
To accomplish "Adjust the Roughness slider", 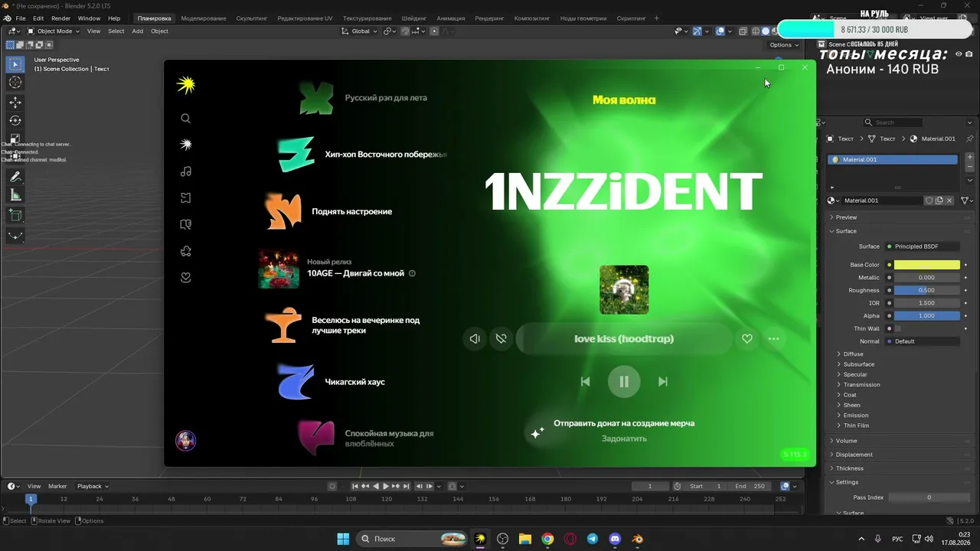I will pos(927,290).
